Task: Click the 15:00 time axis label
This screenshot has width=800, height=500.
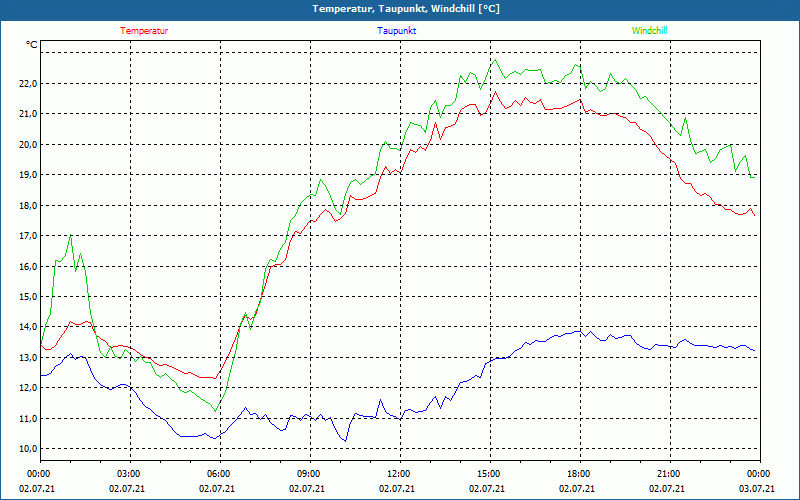Action: 487,474
